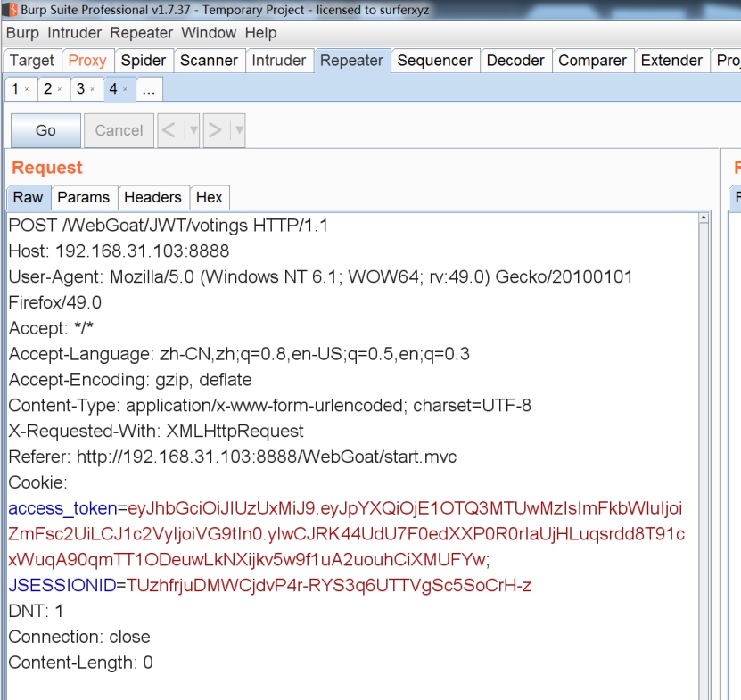Select the Repeater tool tab
The height and width of the screenshot is (700, 741).
pos(351,61)
